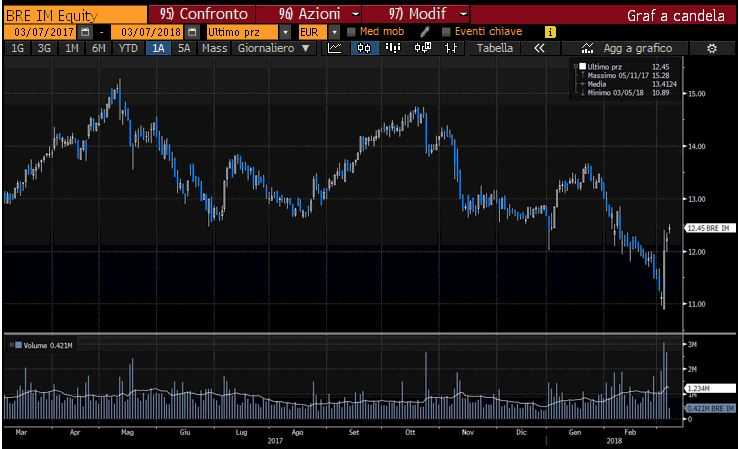Open the Modif dropdown arrow
The height and width of the screenshot is (449, 739).
point(463,14)
